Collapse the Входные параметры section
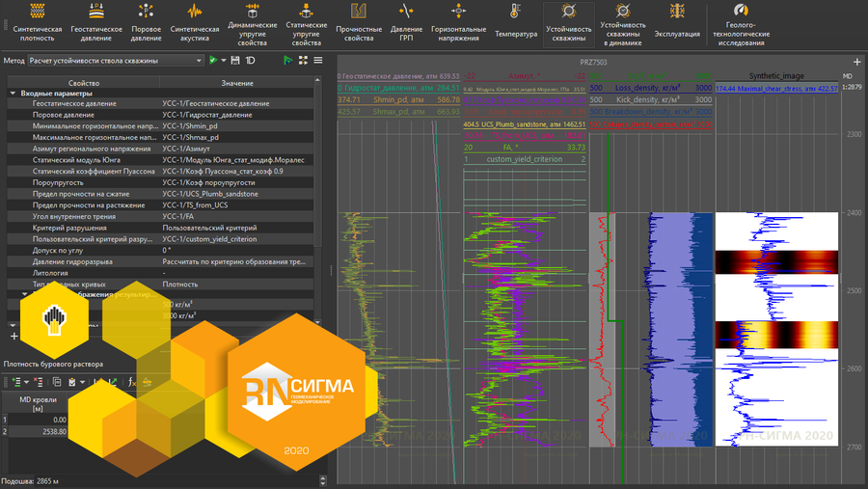 14,94
